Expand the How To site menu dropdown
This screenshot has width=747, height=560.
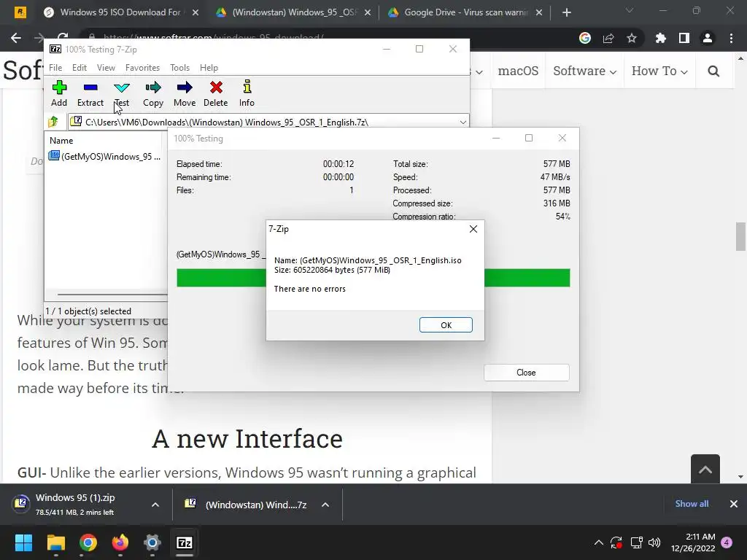659,71
